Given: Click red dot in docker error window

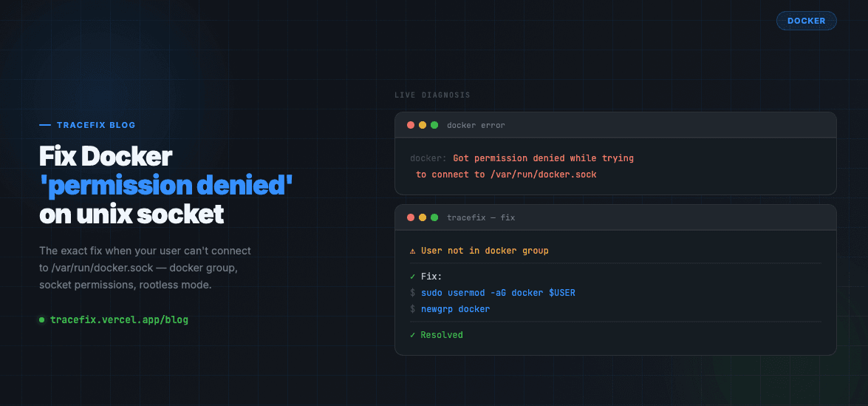Looking at the screenshot, I should [411, 125].
